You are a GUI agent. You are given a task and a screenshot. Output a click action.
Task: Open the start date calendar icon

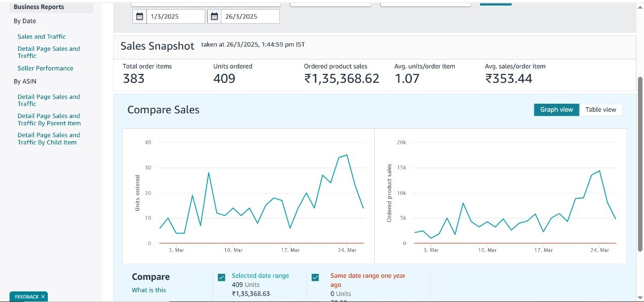pyautogui.click(x=140, y=17)
